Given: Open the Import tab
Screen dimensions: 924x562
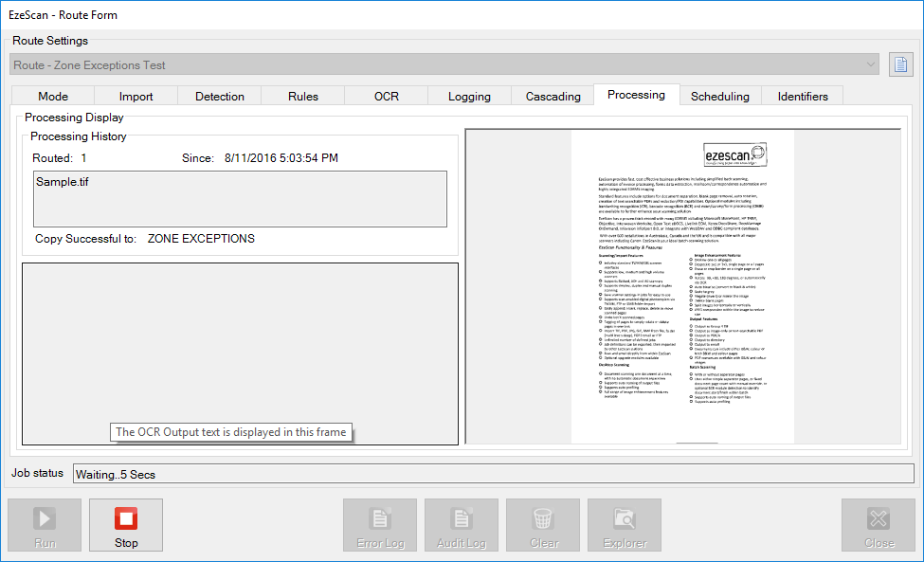Looking at the screenshot, I should click(x=136, y=96).
